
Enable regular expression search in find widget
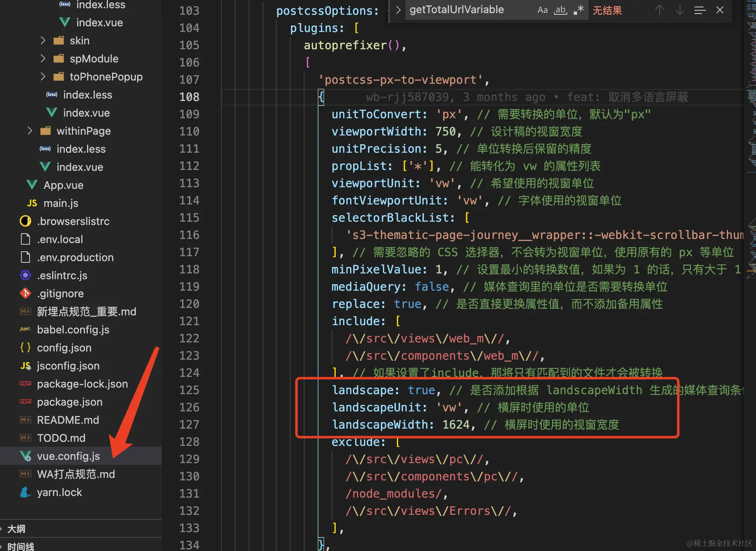579,10
